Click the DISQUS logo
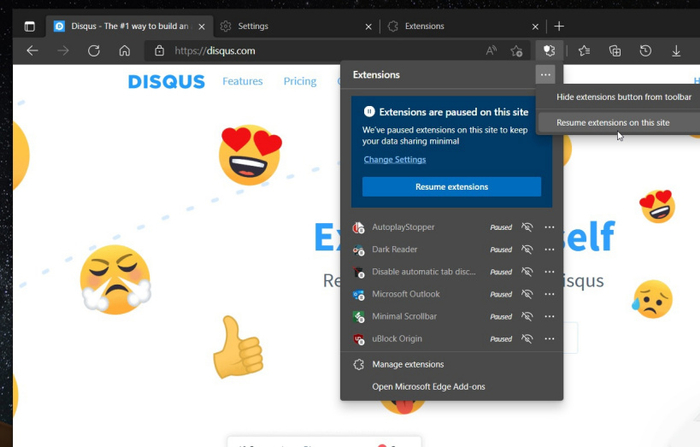 [167, 82]
